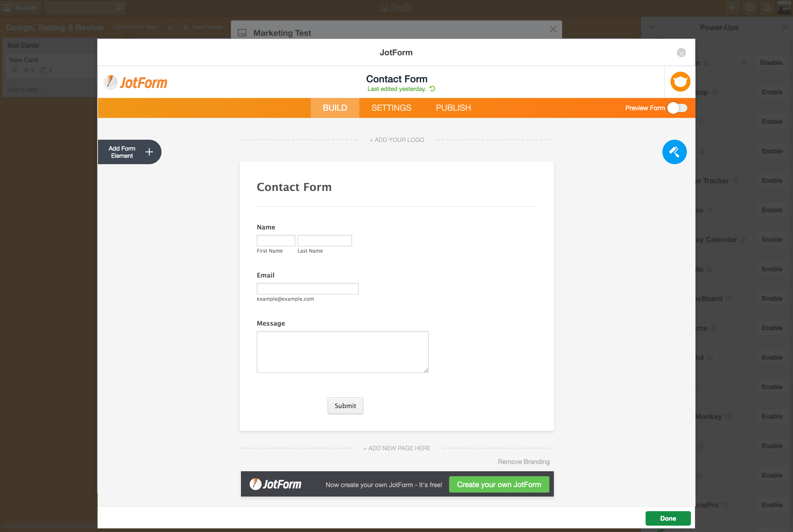The height and width of the screenshot is (532, 793).
Task: Open Trello notifications bell
Action: point(767,7)
